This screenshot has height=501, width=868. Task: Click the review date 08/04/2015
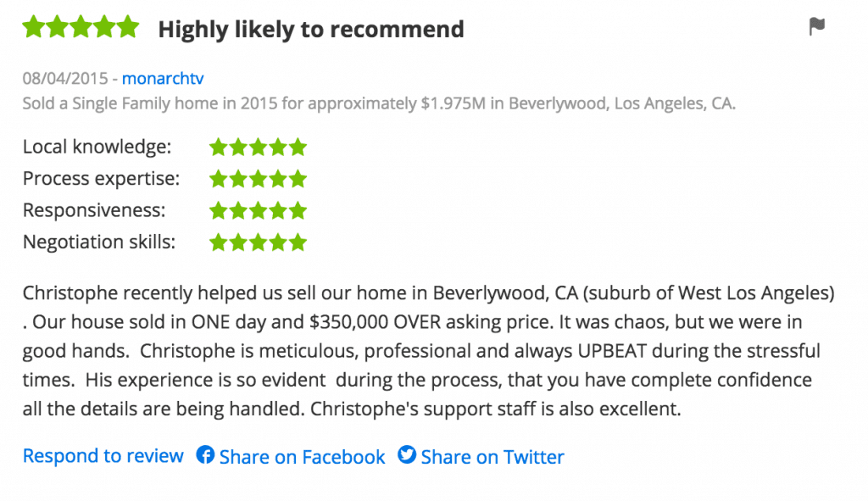pos(64,79)
